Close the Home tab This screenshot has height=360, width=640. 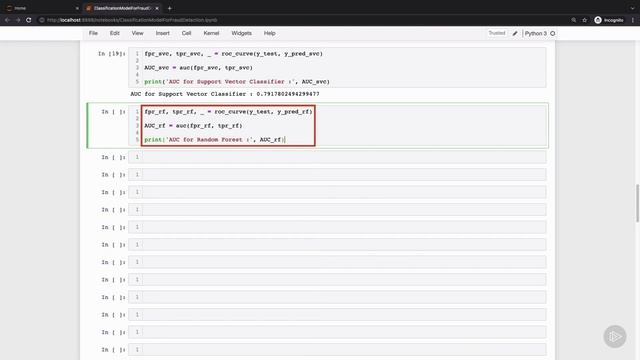tap(77, 8)
